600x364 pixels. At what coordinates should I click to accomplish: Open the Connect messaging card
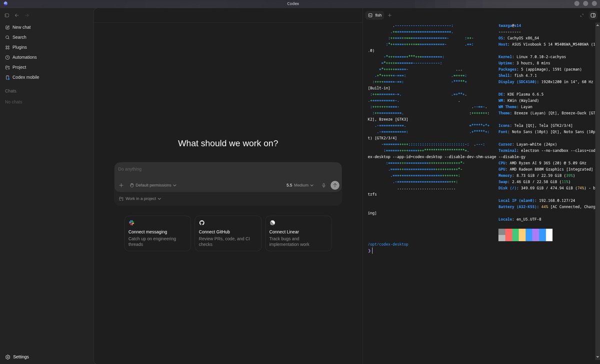157,233
